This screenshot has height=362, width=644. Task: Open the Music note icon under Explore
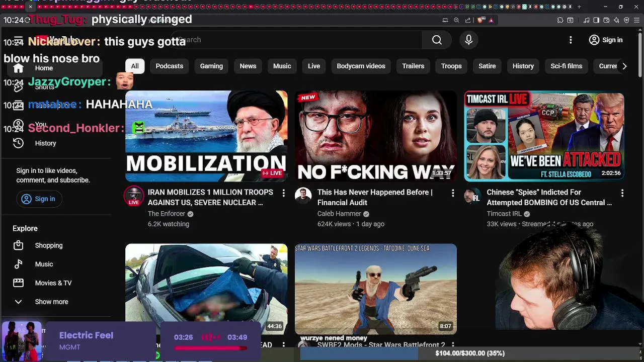[x=18, y=264]
